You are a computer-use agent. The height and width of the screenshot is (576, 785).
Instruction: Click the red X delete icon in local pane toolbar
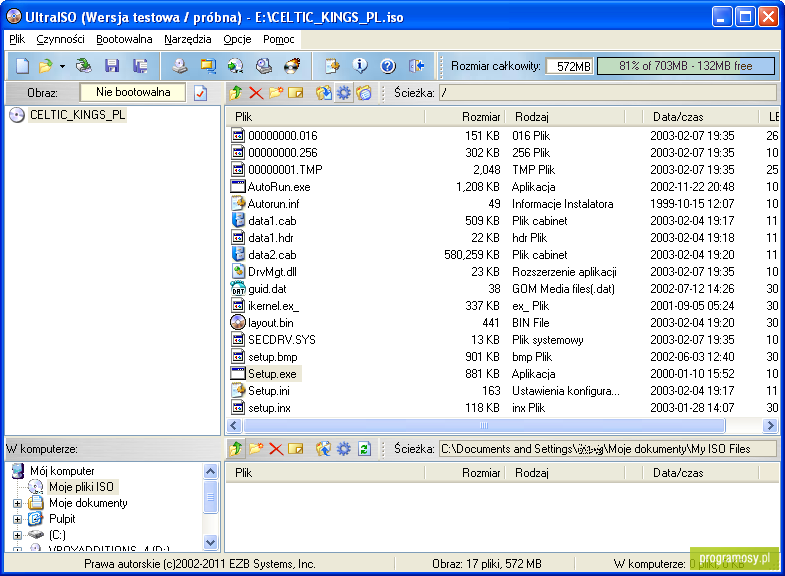276,449
